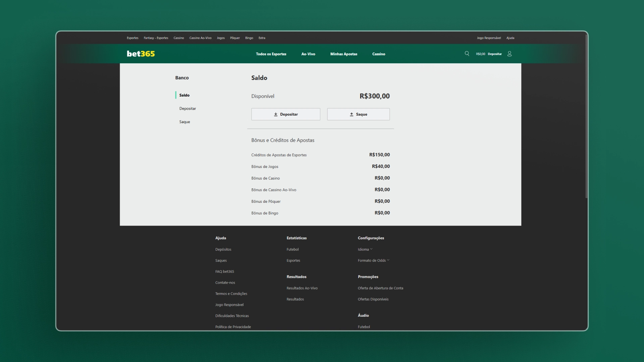The height and width of the screenshot is (362, 644).
Task: Click Bônus de Casino label
Action: pos(265,178)
